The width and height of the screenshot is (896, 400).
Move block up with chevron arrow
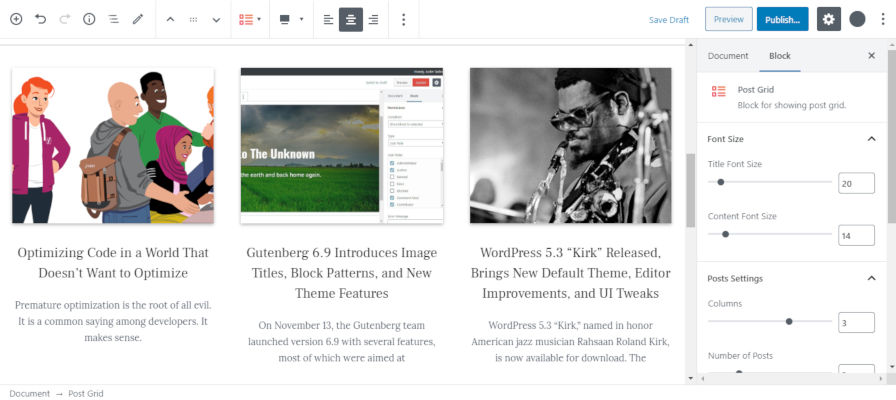tap(170, 19)
